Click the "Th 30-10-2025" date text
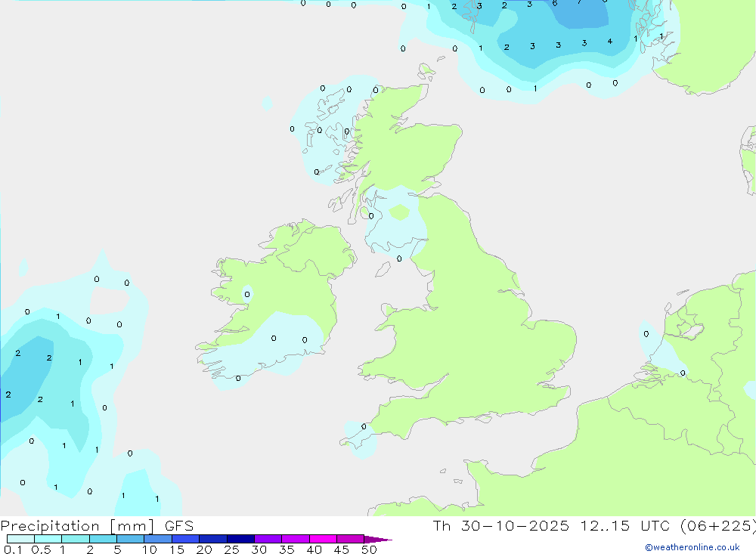Viewport: 756px width, 554px height. click(500, 525)
